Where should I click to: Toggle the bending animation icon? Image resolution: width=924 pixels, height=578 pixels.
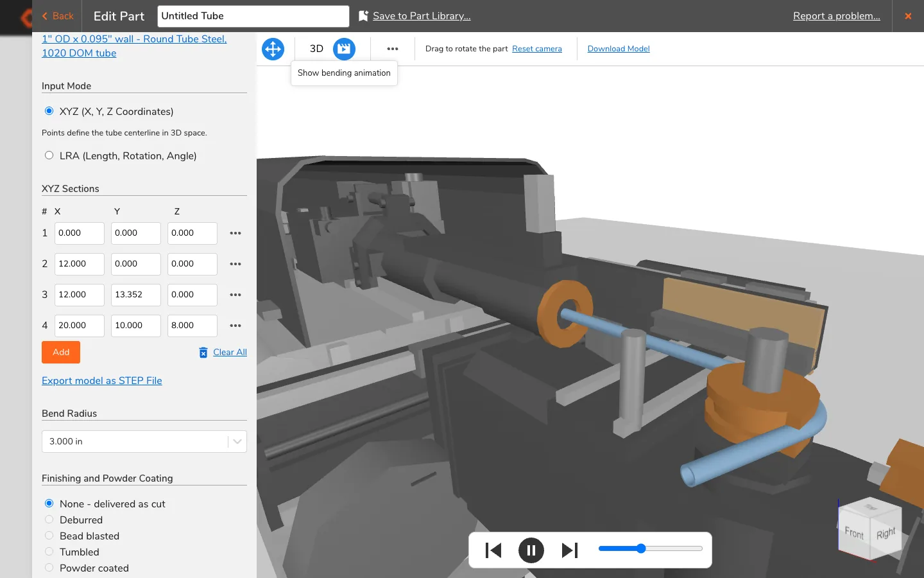[x=344, y=49]
